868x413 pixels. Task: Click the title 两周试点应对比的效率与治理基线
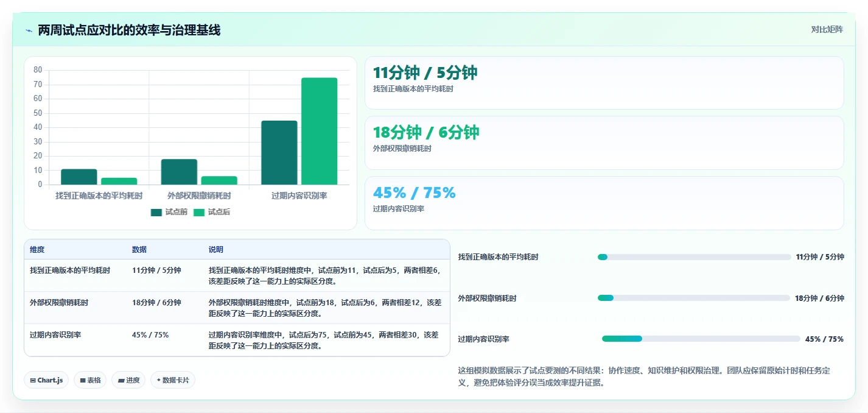[x=129, y=30]
